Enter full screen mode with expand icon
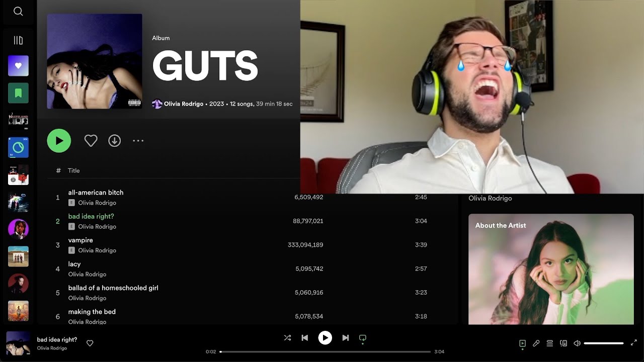This screenshot has height=362, width=644. (x=634, y=343)
